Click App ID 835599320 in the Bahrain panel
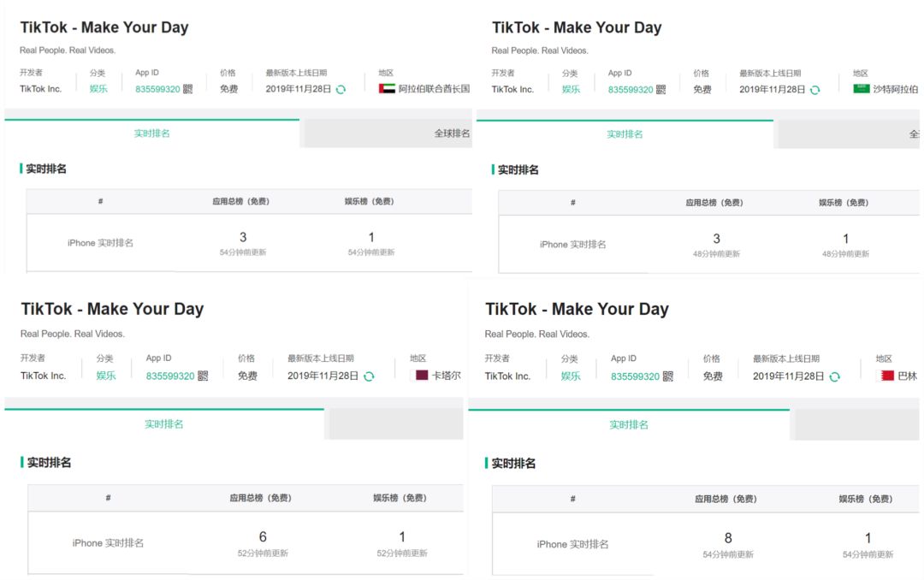The width and height of the screenshot is (924, 580). click(x=635, y=376)
